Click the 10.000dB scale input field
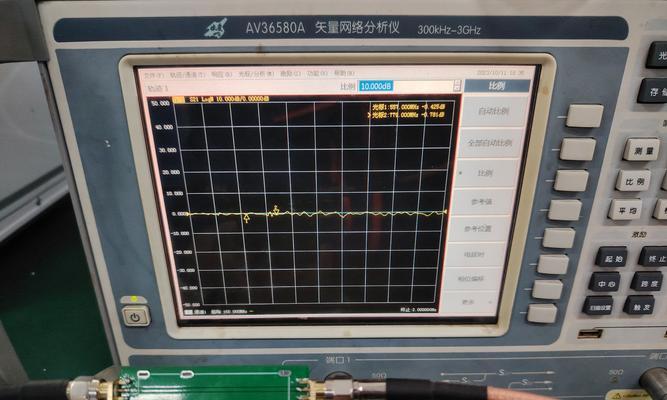The width and height of the screenshot is (667, 400). [406, 86]
